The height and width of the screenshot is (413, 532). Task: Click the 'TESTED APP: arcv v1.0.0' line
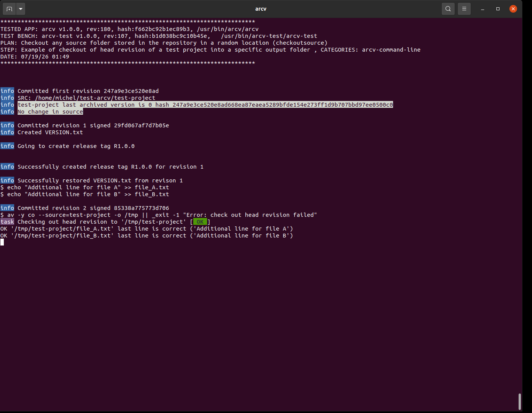(129, 29)
